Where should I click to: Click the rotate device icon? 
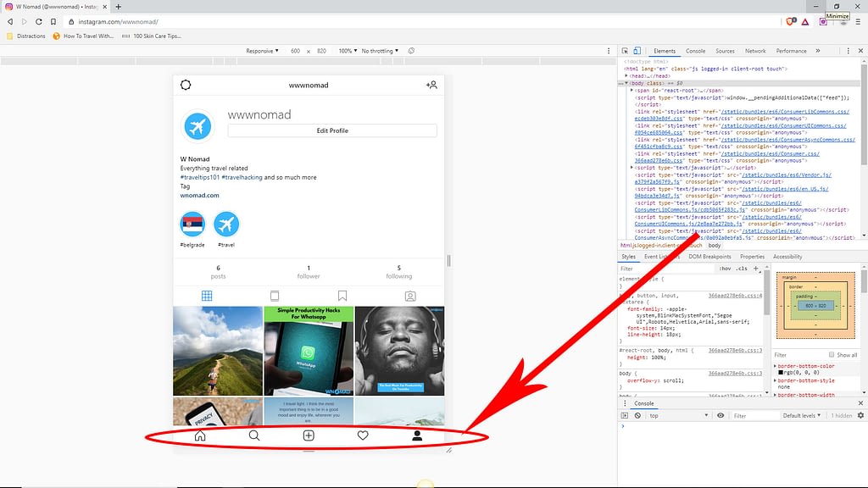(x=411, y=51)
